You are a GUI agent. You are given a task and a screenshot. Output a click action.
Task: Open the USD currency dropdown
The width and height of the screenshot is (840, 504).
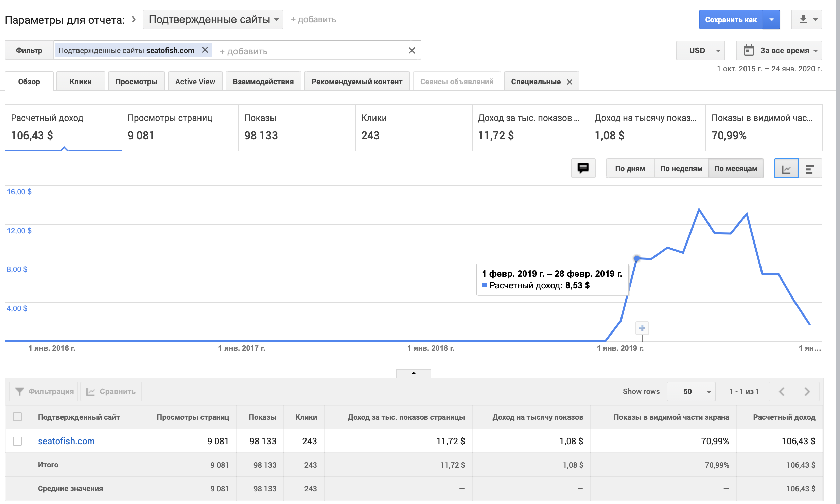tap(700, 50)
